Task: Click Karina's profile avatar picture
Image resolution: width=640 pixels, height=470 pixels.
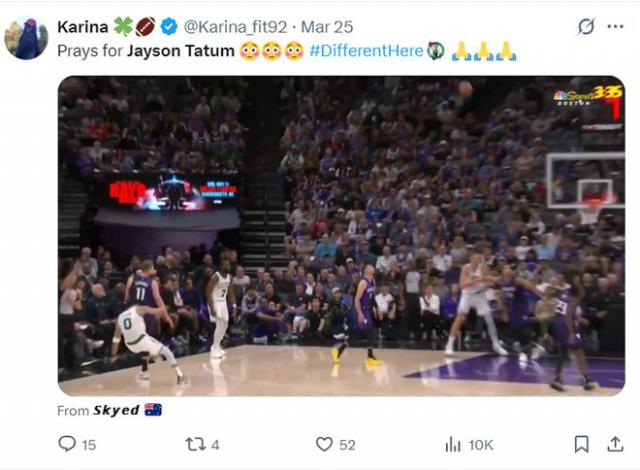Action: [x=26, y=38]
